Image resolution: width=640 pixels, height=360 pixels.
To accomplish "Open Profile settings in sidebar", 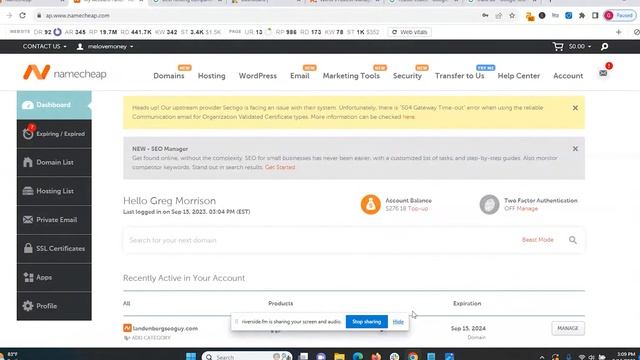I will [54, 306].
